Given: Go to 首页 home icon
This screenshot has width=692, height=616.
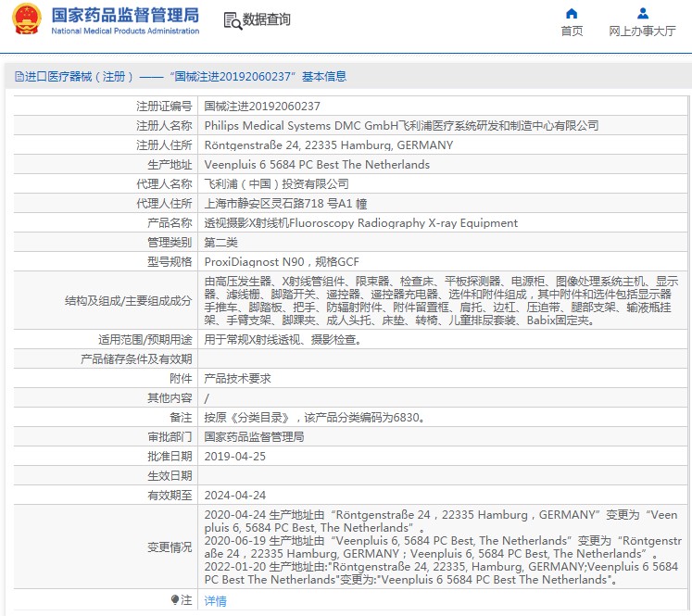Looking at the screenshot, I should click(572, 14).
